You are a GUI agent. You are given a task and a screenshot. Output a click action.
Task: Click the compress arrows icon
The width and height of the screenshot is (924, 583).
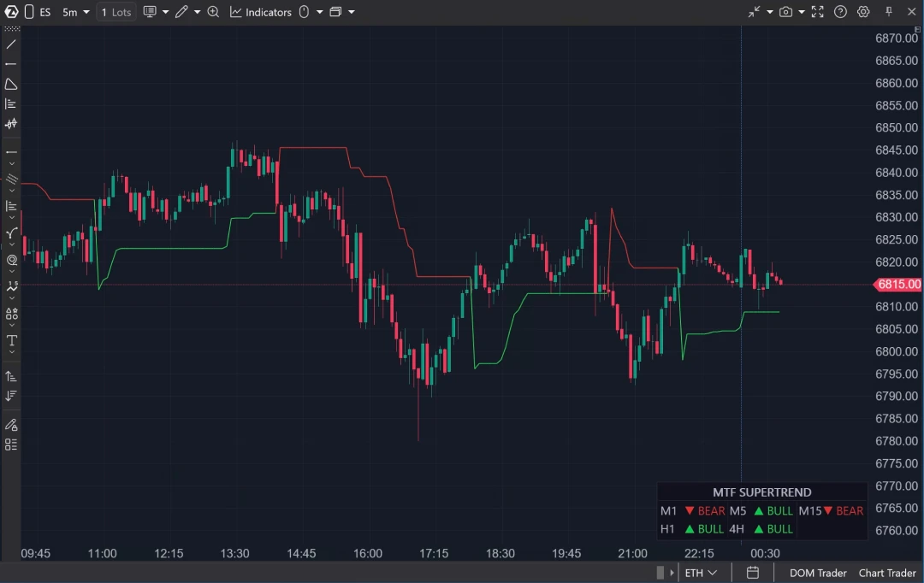pyautogui.click(x=754, y=12)
